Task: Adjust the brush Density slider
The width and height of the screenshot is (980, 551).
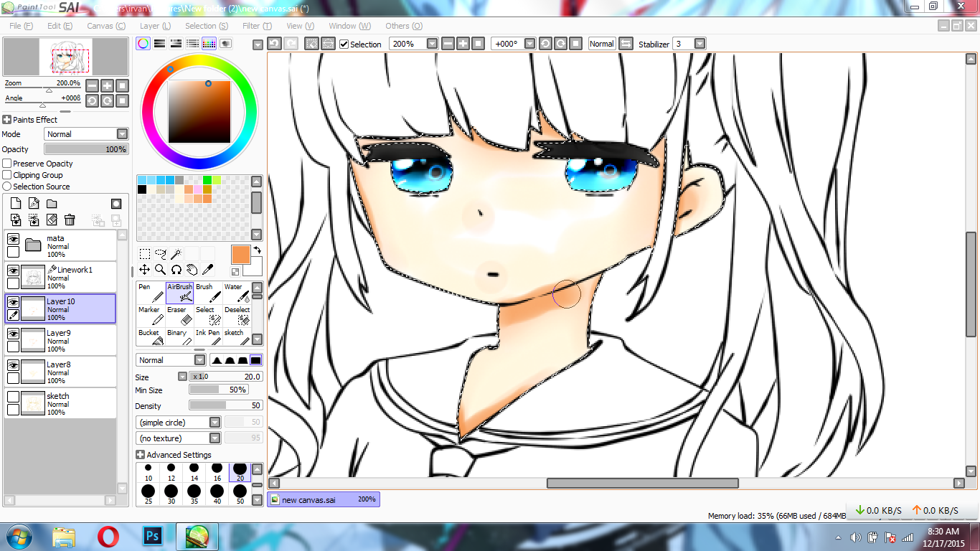Action: pos(225,406)
